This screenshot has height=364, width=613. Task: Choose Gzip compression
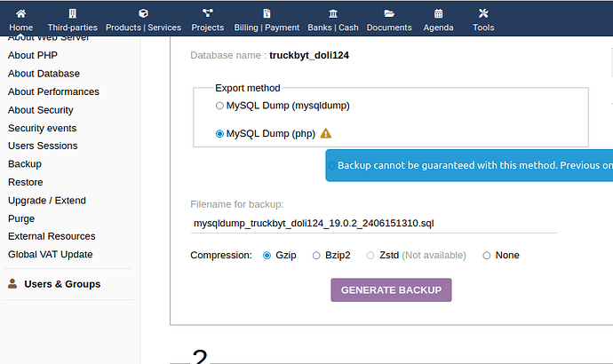pos(267,256)
